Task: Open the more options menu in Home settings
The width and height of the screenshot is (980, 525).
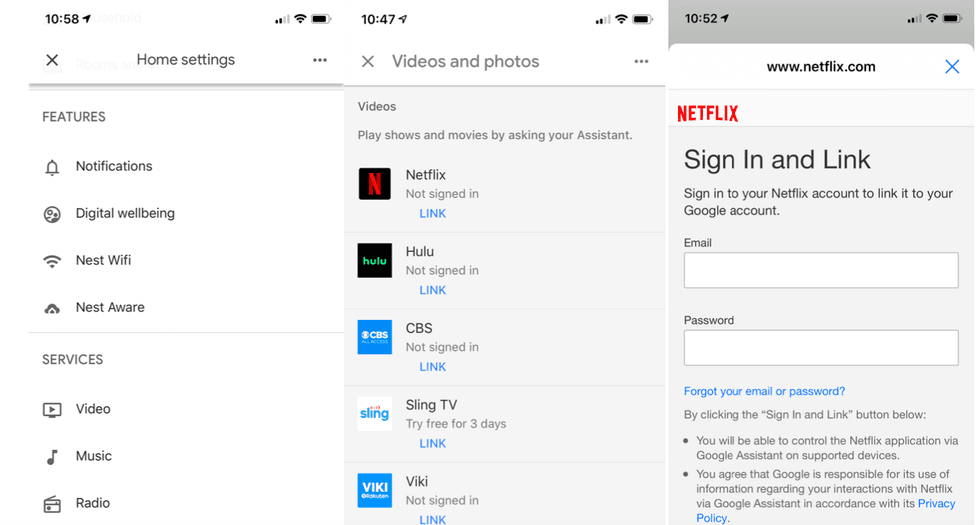Action: 320,60
